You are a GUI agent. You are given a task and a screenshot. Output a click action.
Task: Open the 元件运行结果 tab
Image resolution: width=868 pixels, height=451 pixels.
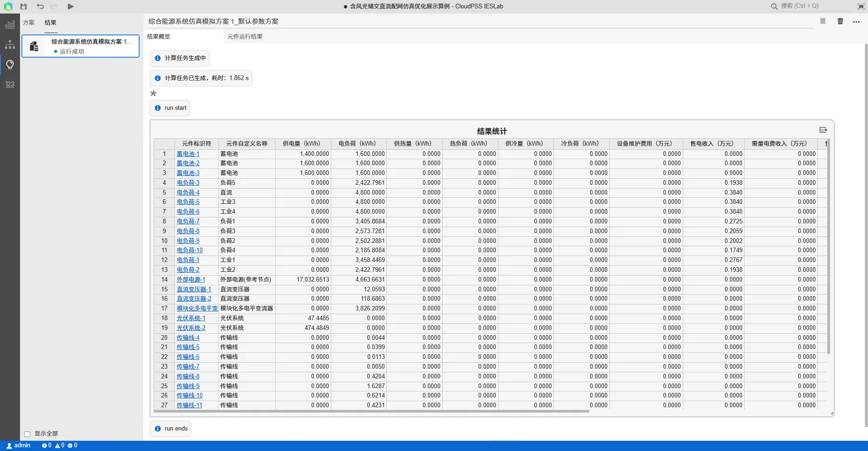245,36
